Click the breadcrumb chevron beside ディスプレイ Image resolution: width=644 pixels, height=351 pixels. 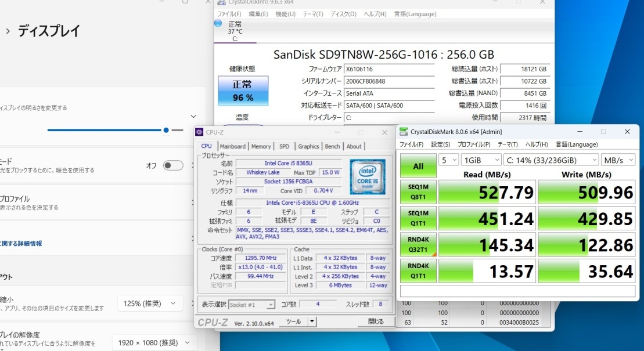coord(8,31)
